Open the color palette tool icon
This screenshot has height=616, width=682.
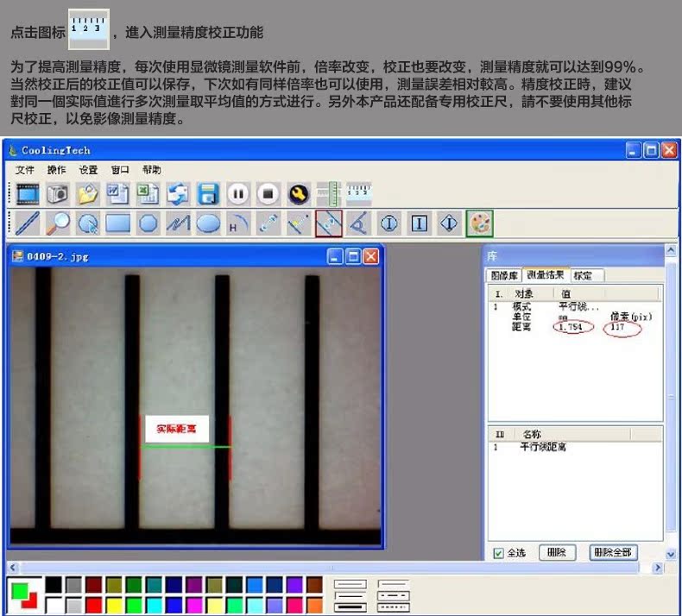[480, 223]
